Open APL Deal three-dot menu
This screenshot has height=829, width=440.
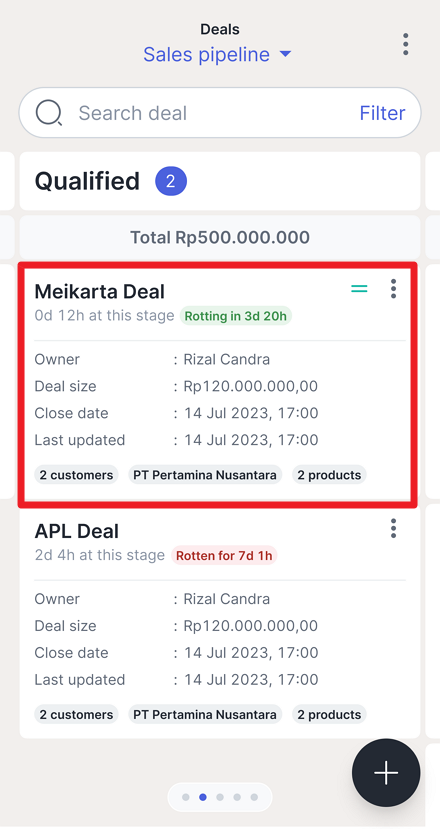(x=393, y=528)
